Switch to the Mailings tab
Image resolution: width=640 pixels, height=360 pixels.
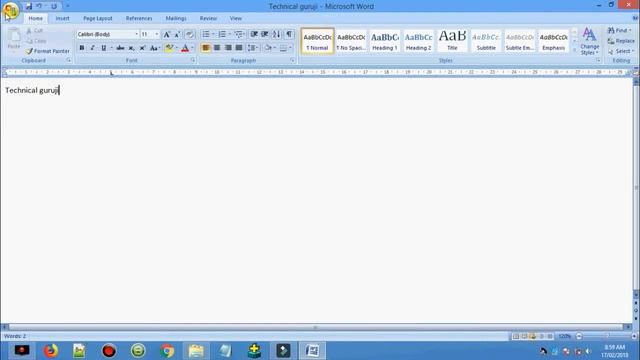click(x=176, y=18)
